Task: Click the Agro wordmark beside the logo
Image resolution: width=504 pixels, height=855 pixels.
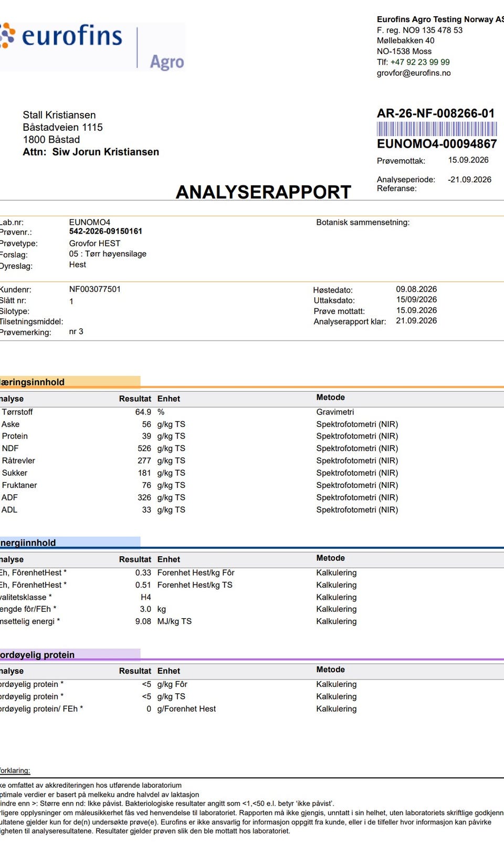Action: point(167,62)
